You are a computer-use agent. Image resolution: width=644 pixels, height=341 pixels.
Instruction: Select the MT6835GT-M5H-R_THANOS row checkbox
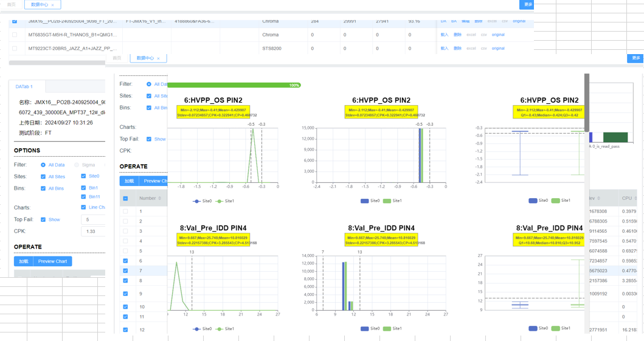pos(15,35)
